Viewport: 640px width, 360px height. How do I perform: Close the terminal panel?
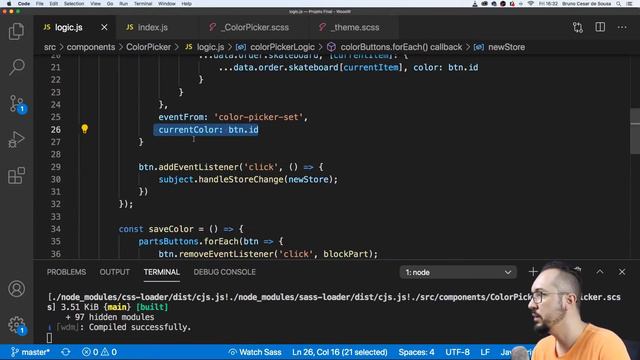(622, 272)
